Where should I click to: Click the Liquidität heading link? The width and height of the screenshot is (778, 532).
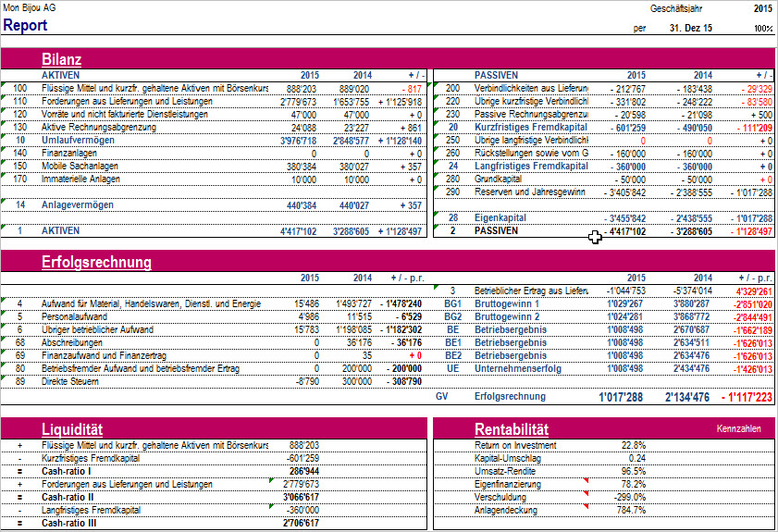coord(72,429)
